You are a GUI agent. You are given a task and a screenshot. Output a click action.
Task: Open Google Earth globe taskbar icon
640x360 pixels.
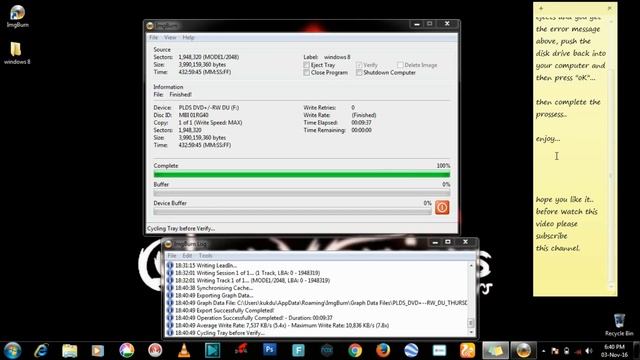(x=411, y=350)
